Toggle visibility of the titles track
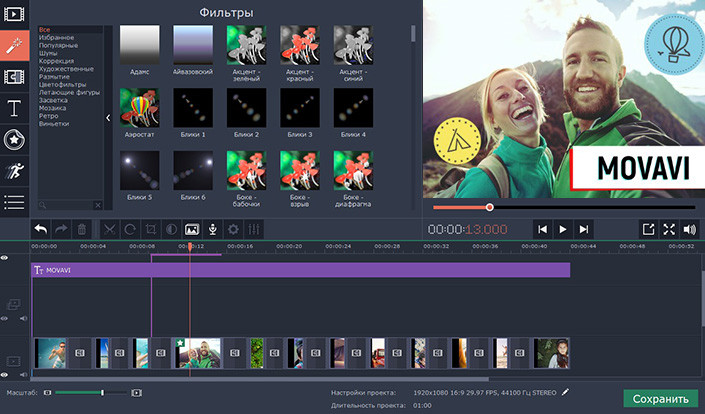Viewport: 705px width, 414px height. point(4,258)
